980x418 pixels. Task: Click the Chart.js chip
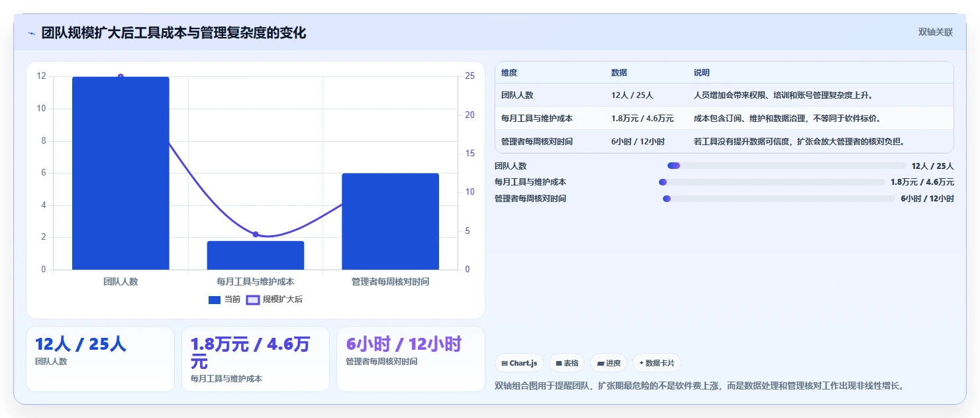pyautogui.click(x=519, y=363)
